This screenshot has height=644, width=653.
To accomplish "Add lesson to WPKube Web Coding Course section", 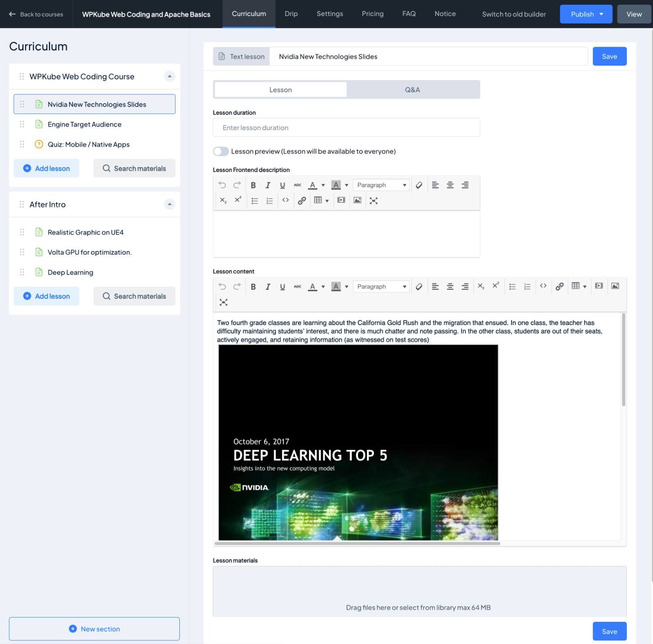I will (47, 168).
